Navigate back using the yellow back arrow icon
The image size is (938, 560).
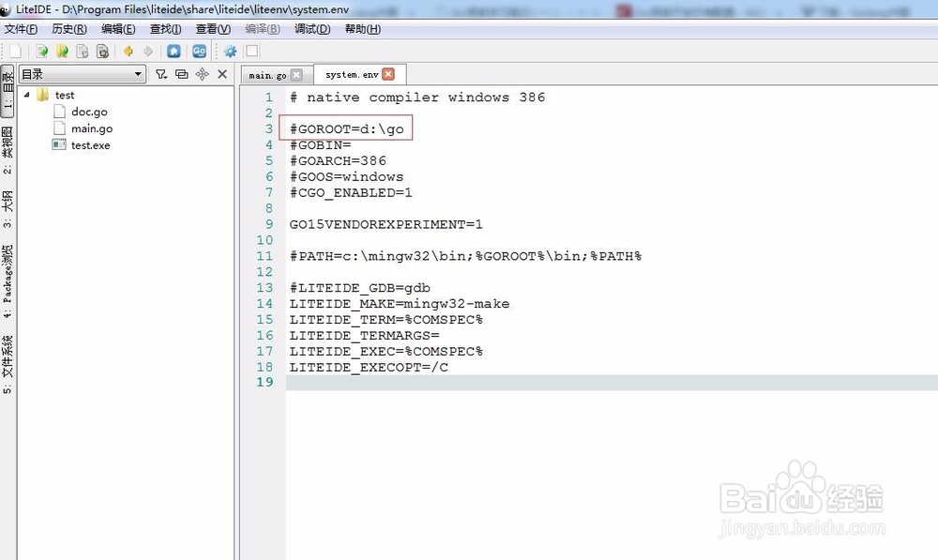[x=128, y=51]
